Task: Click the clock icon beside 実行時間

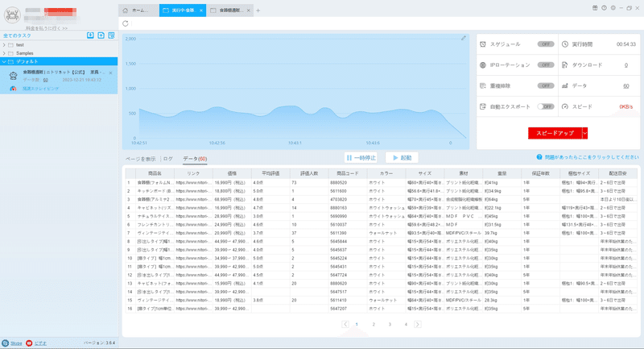Action: point(565,44)
